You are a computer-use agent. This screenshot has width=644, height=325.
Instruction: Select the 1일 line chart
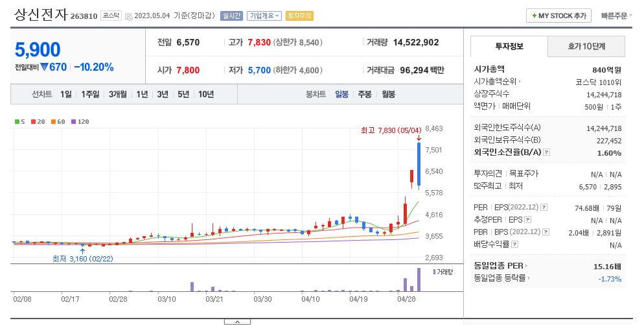point(65,94)
